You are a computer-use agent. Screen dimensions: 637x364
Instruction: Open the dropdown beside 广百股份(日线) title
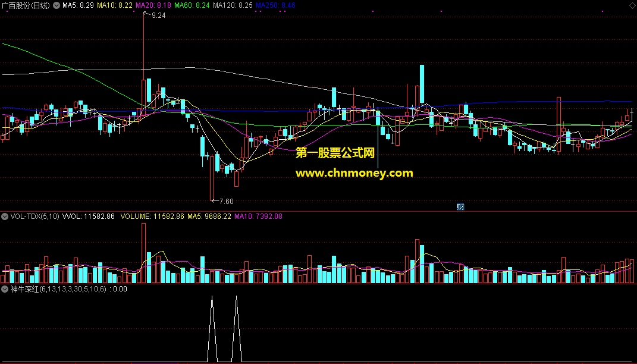[57, 5]
